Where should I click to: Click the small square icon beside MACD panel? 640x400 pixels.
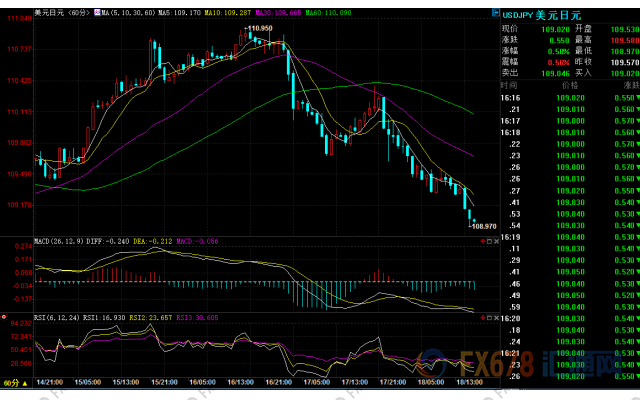pyautogui.click(x=489, y=241)
